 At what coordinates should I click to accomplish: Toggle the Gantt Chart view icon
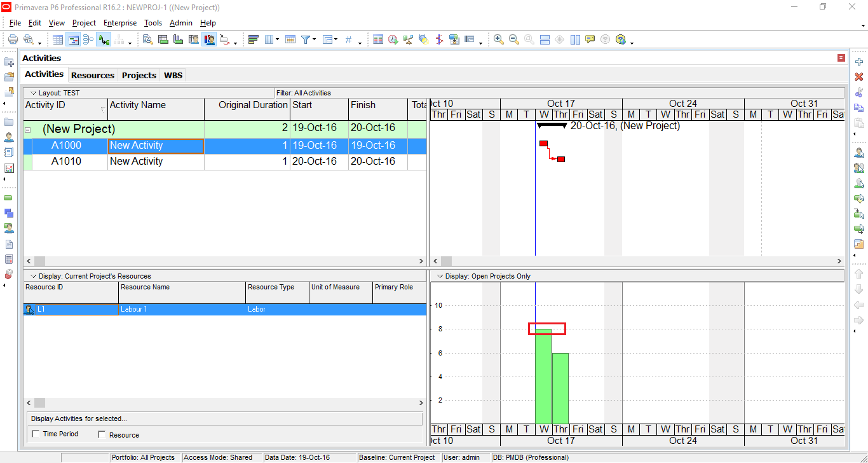73,39
